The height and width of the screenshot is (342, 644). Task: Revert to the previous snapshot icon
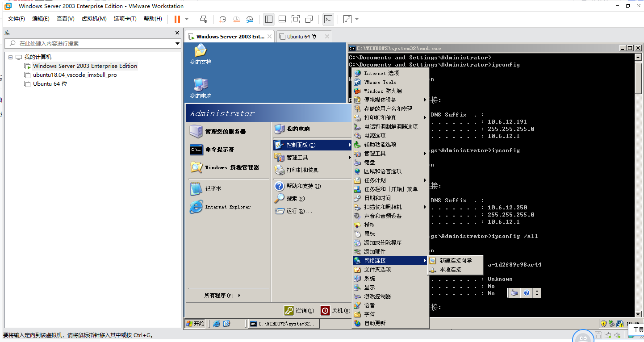pos(236,19)
